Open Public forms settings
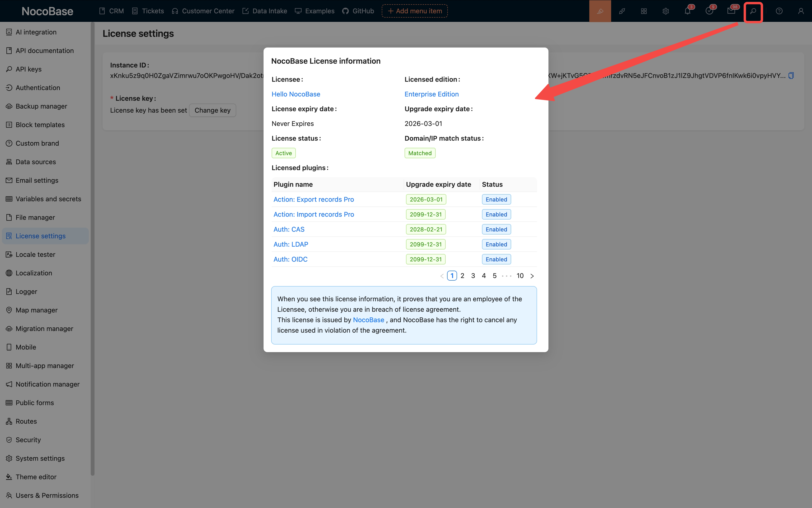812x508 pixels. pos(45,403)
